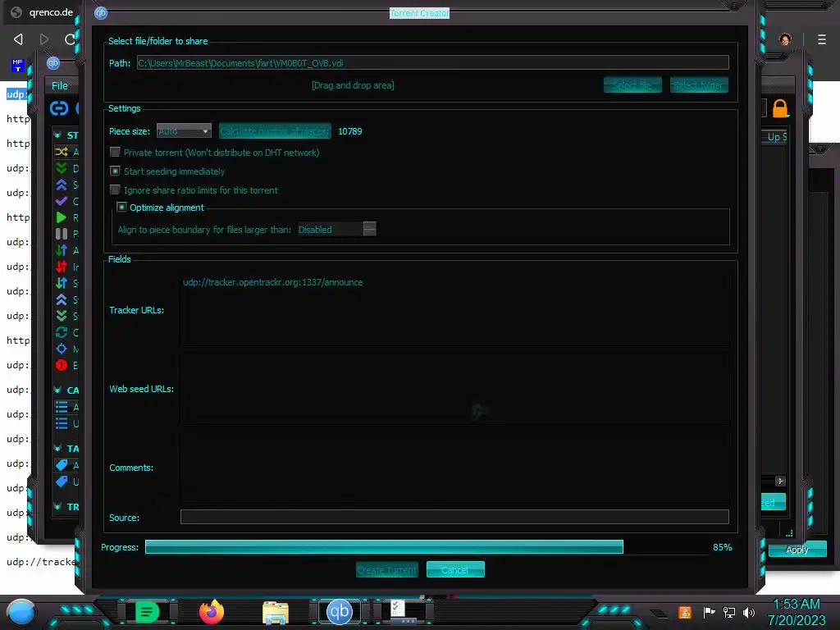Click the Web seed URLs text area
The image size is (840, 630).
coord(454,388)
